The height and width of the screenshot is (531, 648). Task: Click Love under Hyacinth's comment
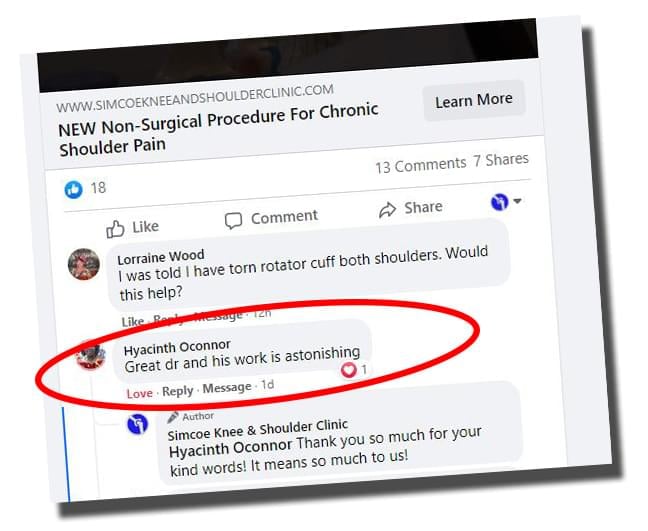point(140,393)
